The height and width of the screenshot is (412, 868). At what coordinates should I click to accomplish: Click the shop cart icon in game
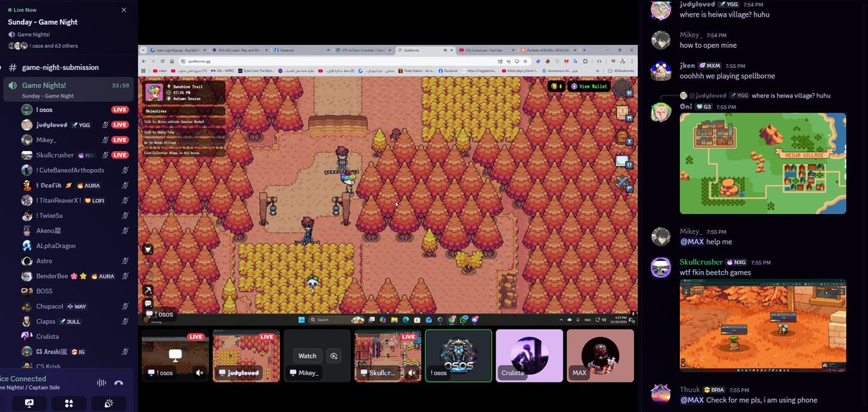[148, 249]
